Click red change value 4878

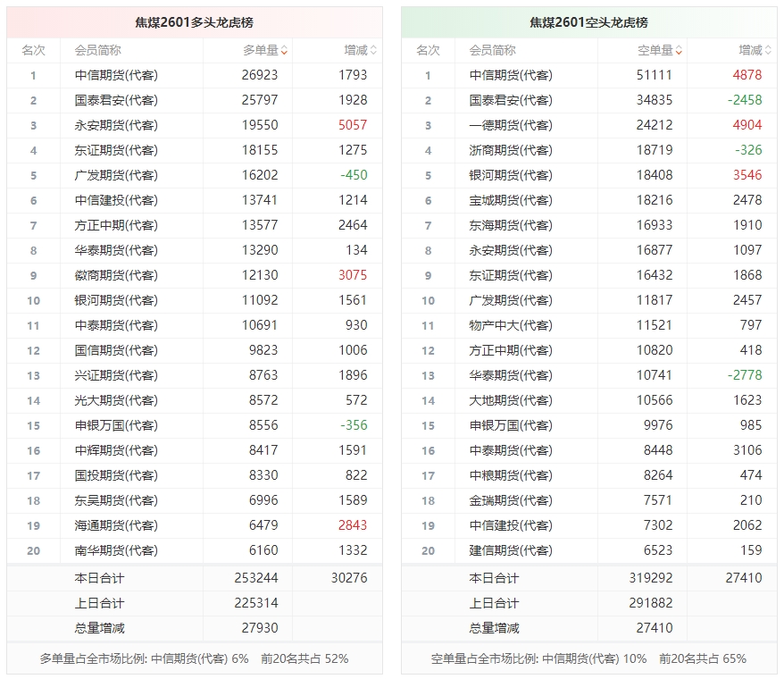[x=747, y=75]
